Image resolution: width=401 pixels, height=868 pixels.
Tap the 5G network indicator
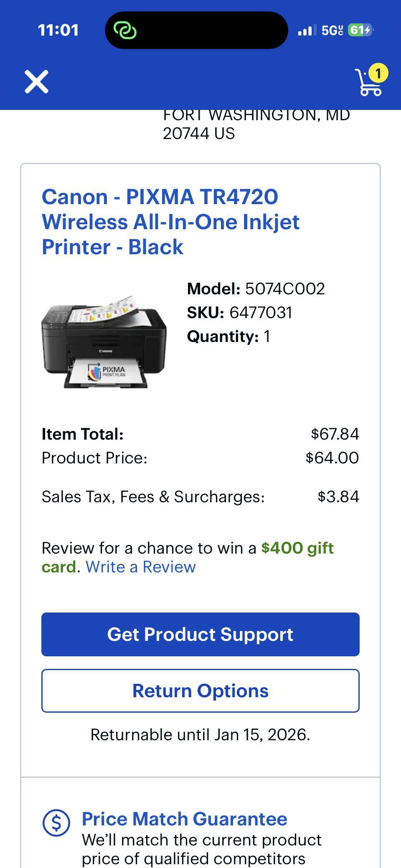click(x=332, y=30)
